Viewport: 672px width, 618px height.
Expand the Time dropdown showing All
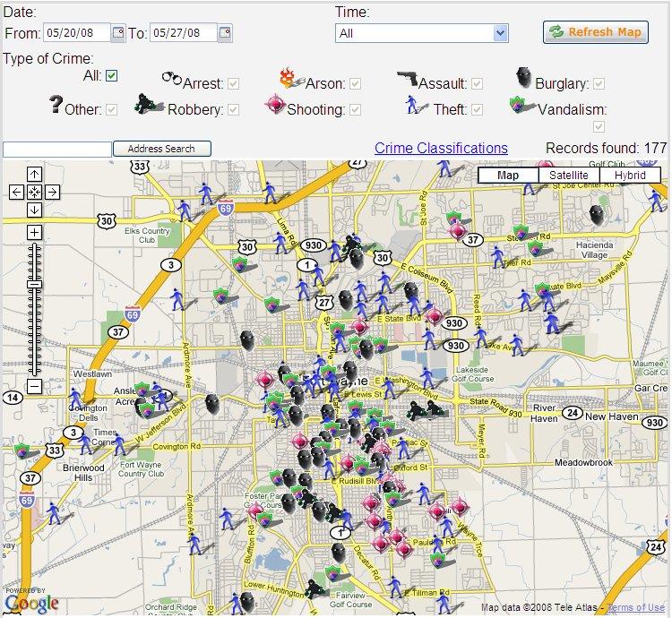point(422,33)
